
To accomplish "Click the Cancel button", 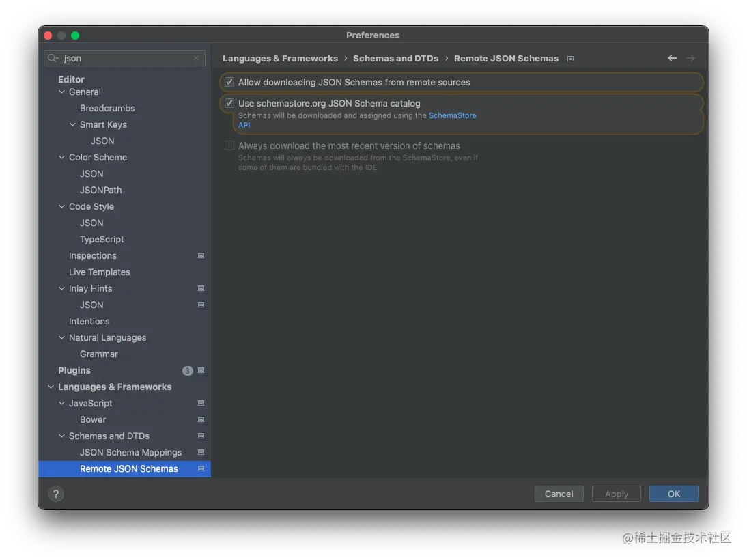I will [559, 494].
